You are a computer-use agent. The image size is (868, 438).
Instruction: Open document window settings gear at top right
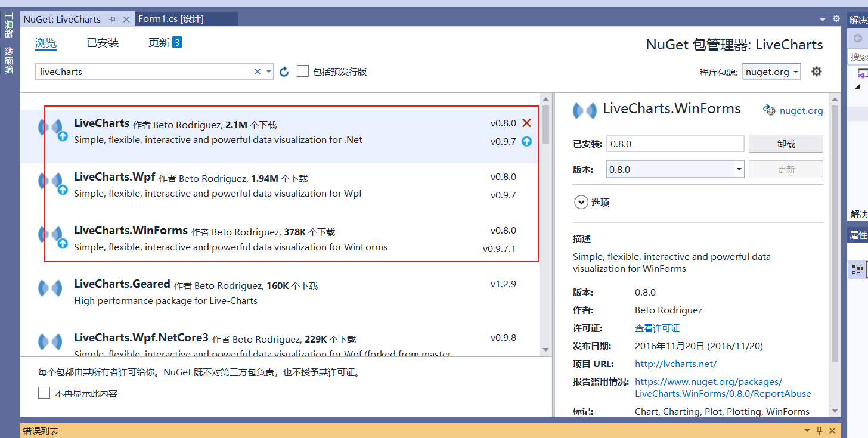click(x=836, y=18)
